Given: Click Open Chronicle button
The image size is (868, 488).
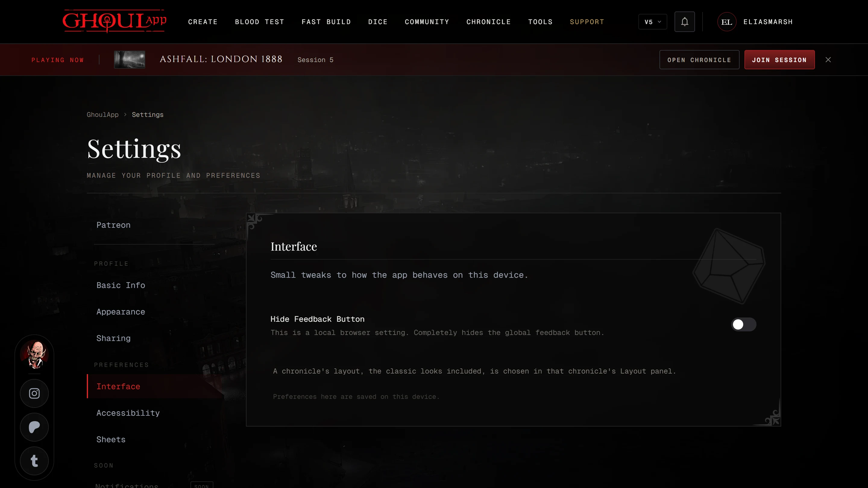Looking at the screenshot, I should tap(699, 60).
